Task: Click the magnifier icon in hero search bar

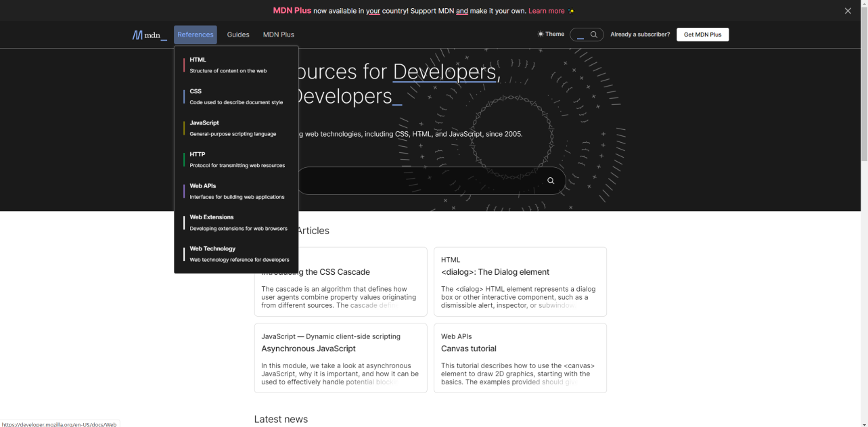Action: (x=551, y=181)
